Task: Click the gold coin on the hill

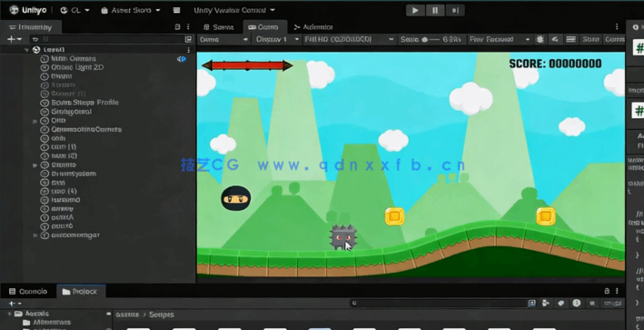Action: pos(546,216)
